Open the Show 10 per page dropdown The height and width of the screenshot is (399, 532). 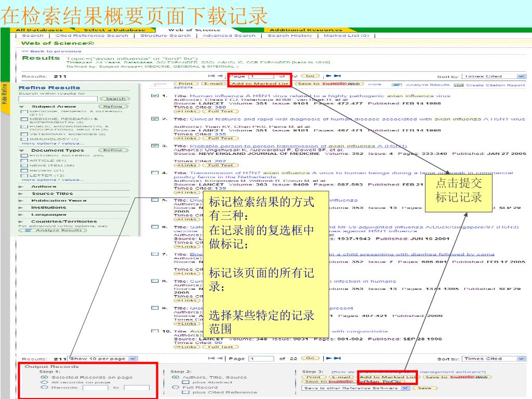[x=103, y=358]
